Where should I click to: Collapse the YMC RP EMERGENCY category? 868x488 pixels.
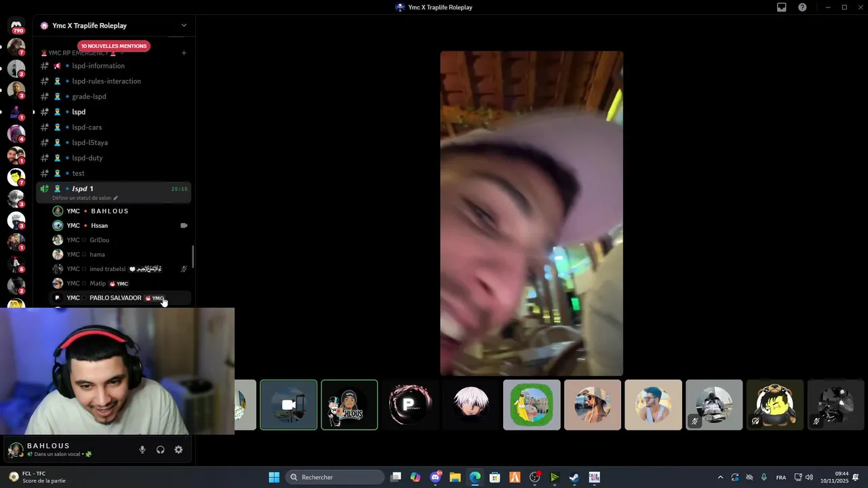[79, 53]
